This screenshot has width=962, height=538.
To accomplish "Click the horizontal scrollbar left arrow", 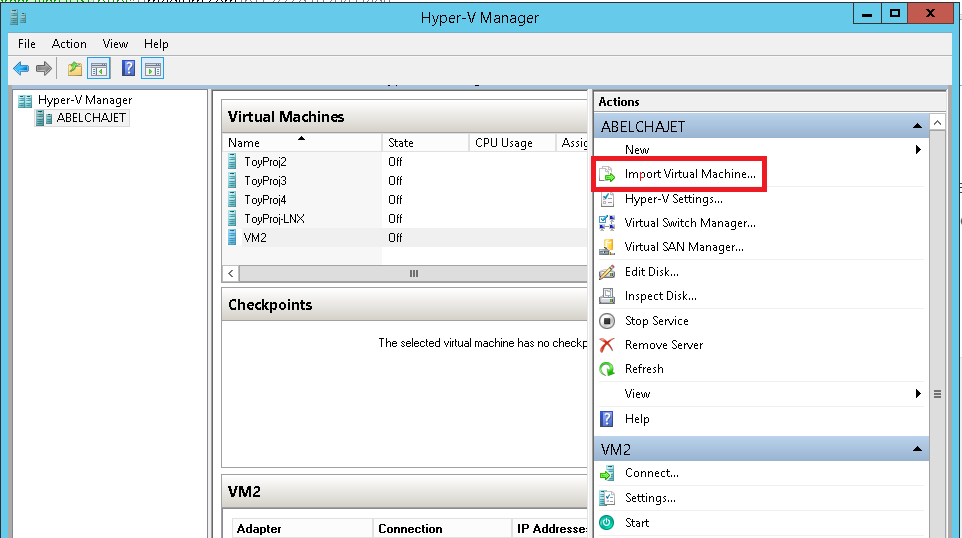I will tap(231, 274).
